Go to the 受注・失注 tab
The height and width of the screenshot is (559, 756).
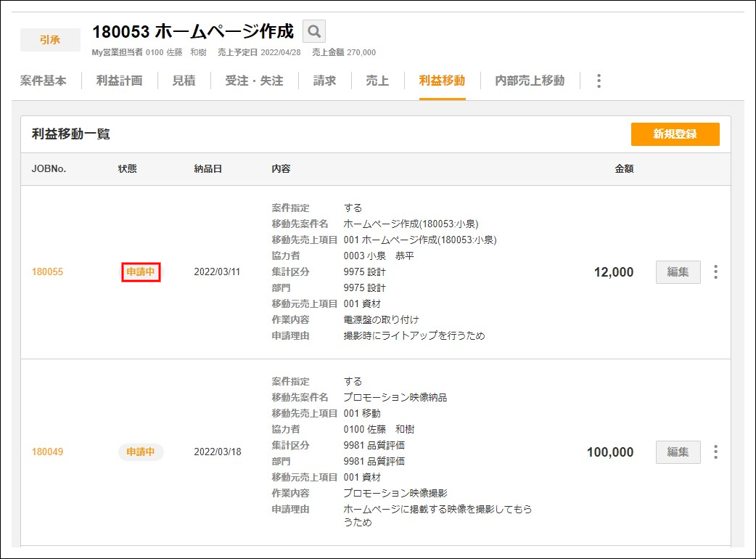pos(254,81)
